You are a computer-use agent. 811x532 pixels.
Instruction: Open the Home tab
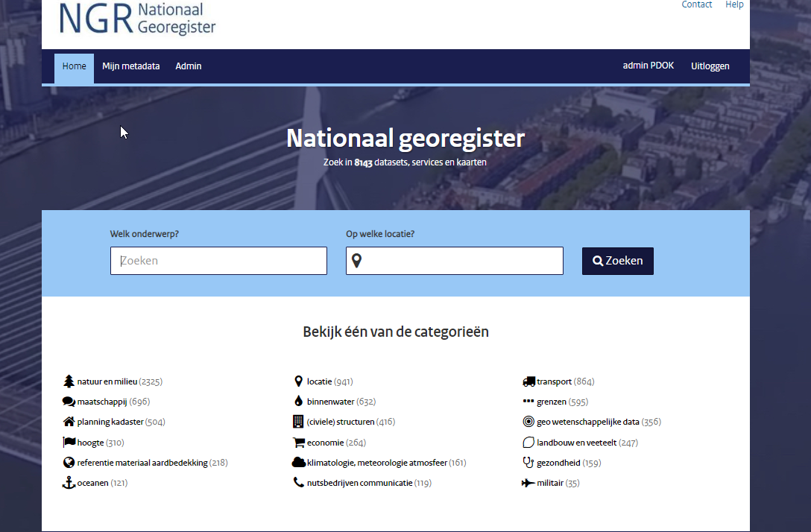pos(74,67)
